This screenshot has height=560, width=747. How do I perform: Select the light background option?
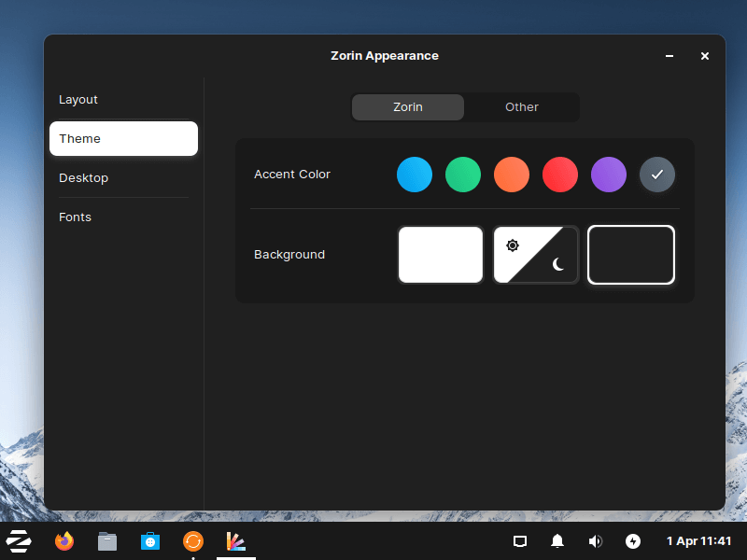tap(441, 255)
